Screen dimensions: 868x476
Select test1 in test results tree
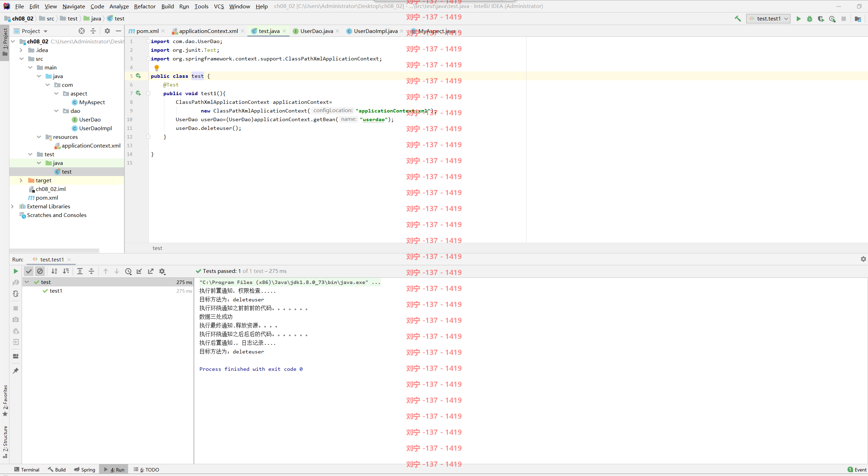click(56, 291)
